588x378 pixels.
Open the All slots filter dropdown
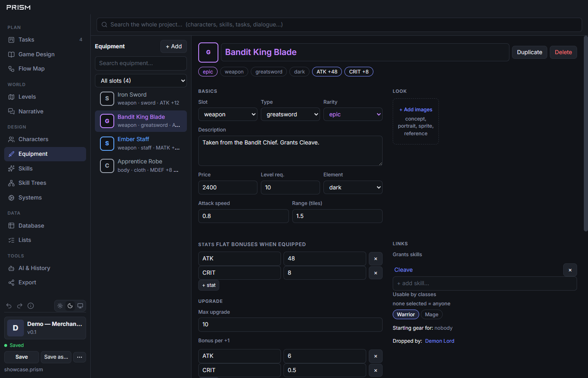[141, 81]
